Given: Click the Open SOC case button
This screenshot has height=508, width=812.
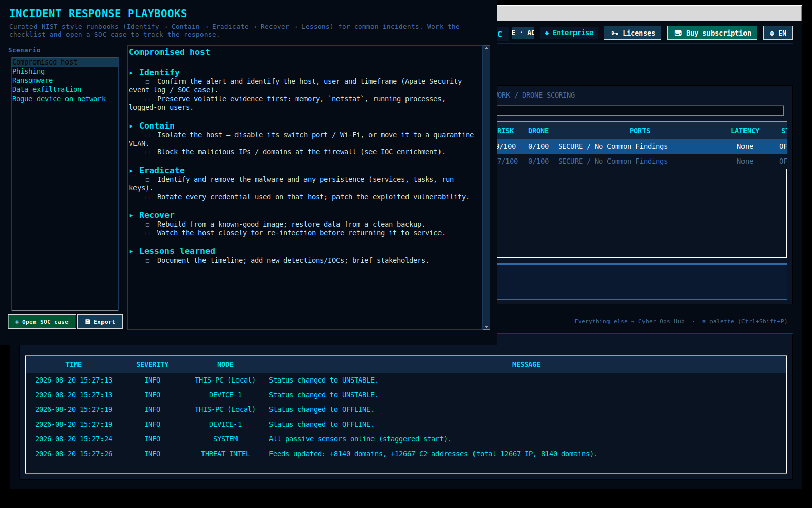Looking at the screenshot, I should pos(42,322).
